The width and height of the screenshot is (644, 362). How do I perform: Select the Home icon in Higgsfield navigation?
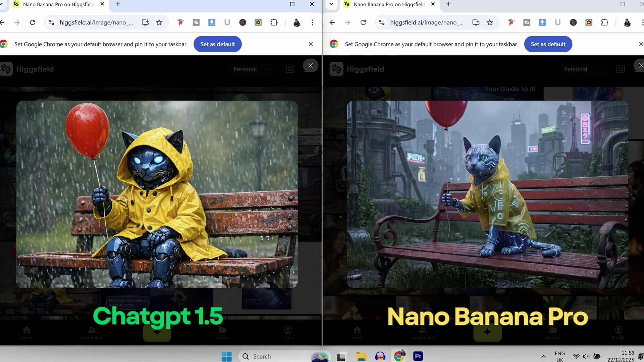26,333
